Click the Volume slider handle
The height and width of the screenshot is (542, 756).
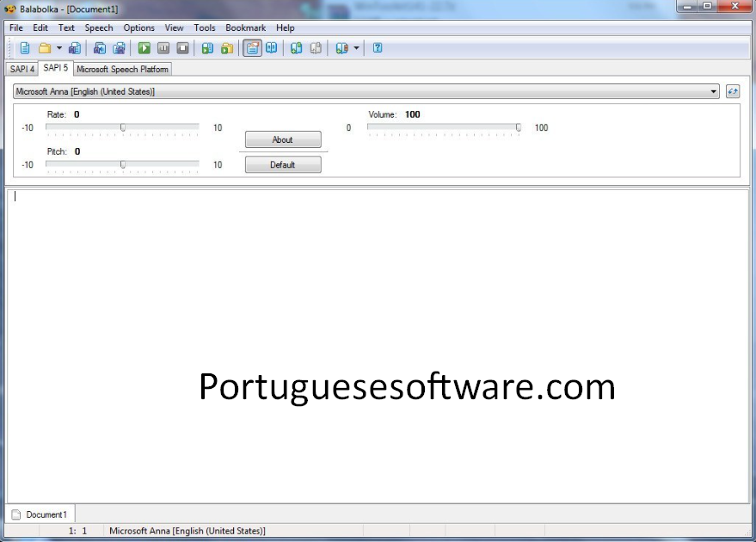point(519,127)
